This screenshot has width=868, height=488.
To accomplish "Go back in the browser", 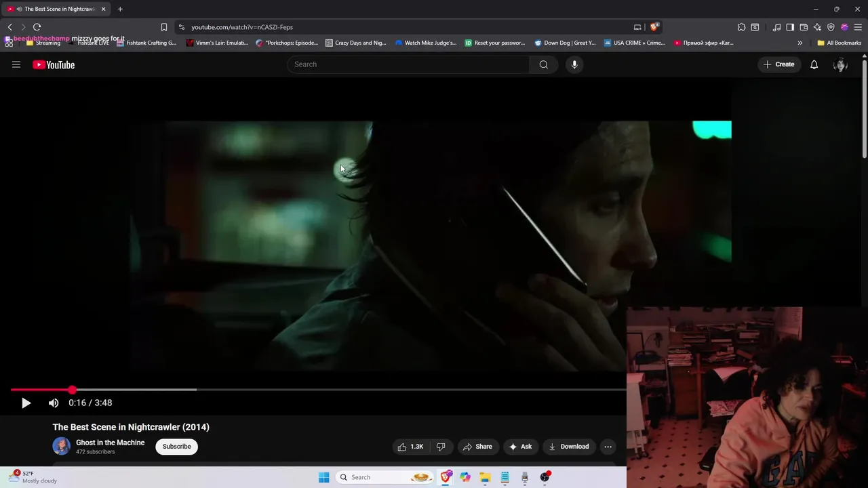I will [x=9, y=27].
